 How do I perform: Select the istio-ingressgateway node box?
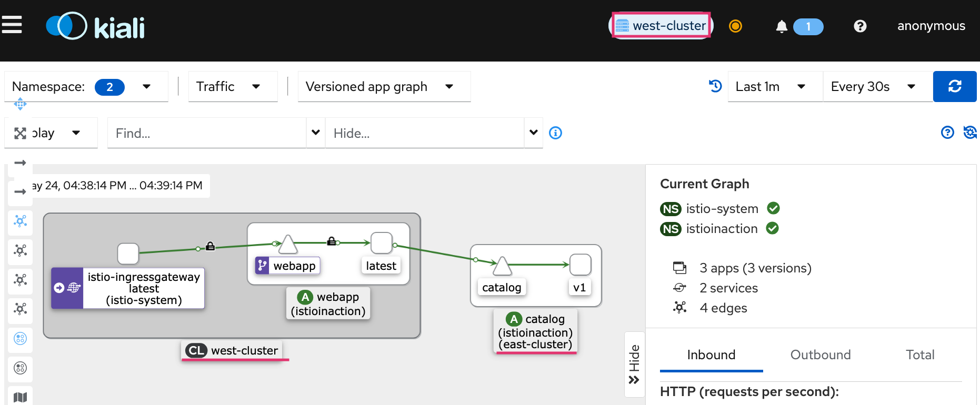point(128,254)
